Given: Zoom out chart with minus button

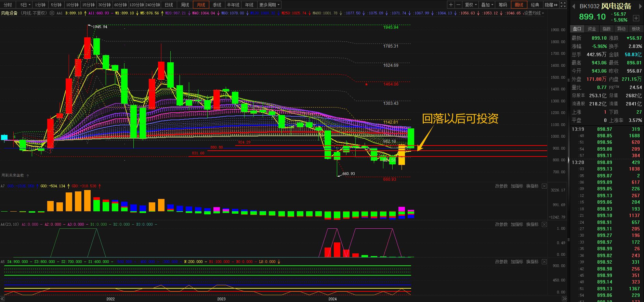Looking at the screenshot, I should (458, 5).
